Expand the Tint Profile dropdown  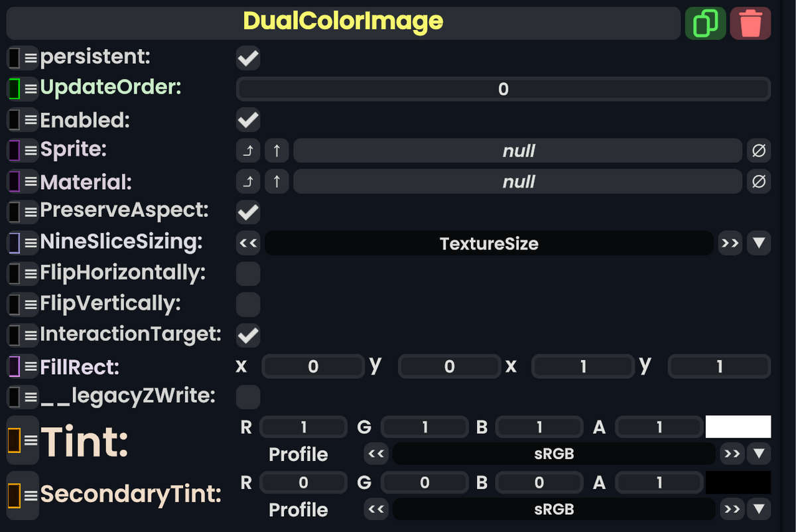(x=759, y=454)
